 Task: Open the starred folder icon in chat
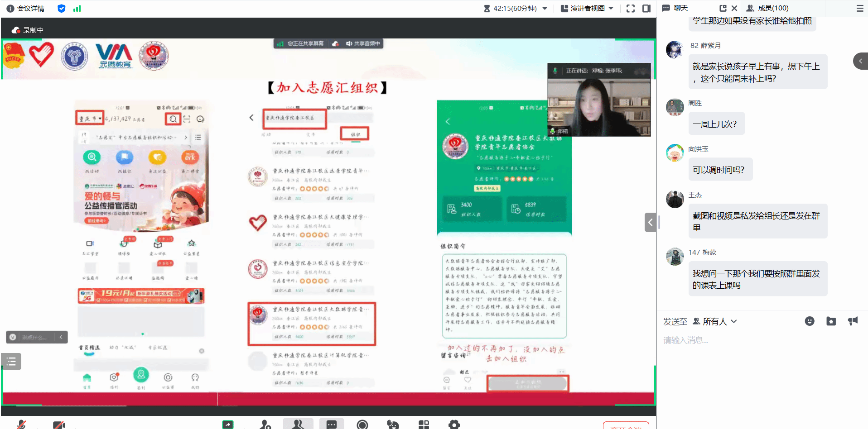tap(831, 321)
